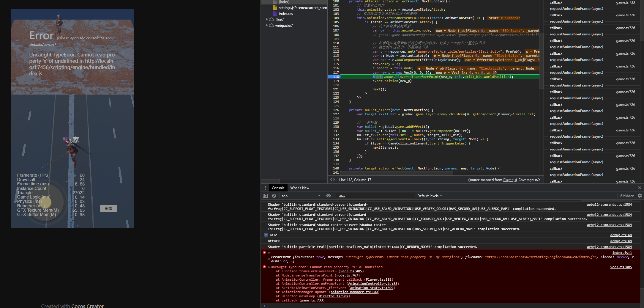Viewport: 644px width, 308px height.
Task: Click the game.ts:733 call stack frame
Action: click(592, 2)
